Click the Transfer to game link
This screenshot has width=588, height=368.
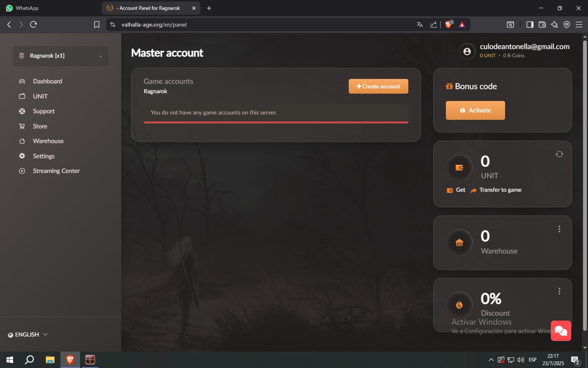(500, 190)
